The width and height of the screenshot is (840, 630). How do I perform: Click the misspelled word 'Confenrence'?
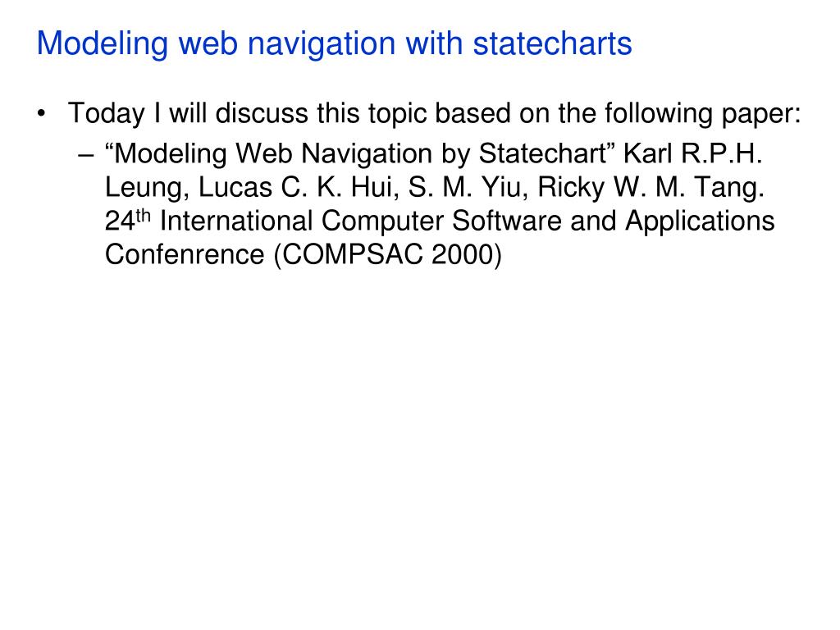point(185,254)
